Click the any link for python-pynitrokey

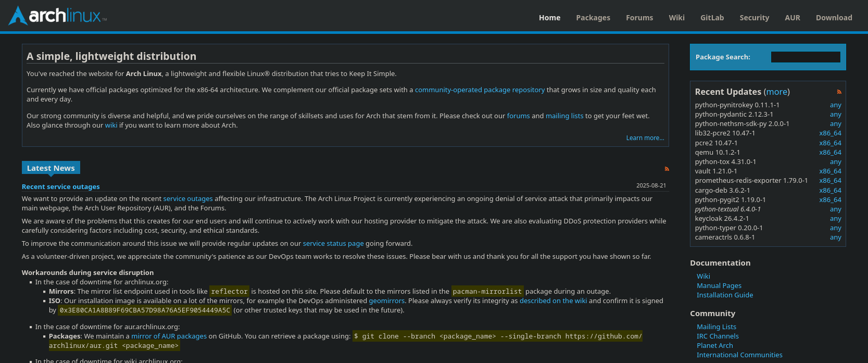click(835, 105)
